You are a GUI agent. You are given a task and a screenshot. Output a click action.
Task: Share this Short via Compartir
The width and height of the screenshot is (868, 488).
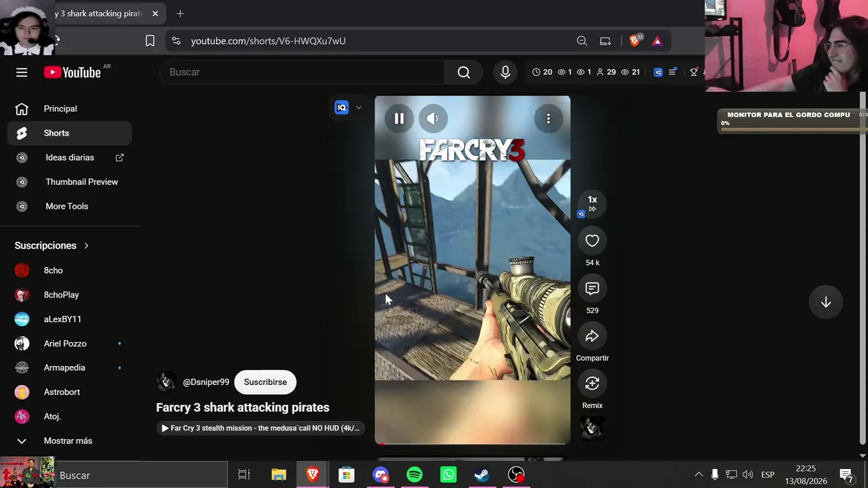pos(592,336)
